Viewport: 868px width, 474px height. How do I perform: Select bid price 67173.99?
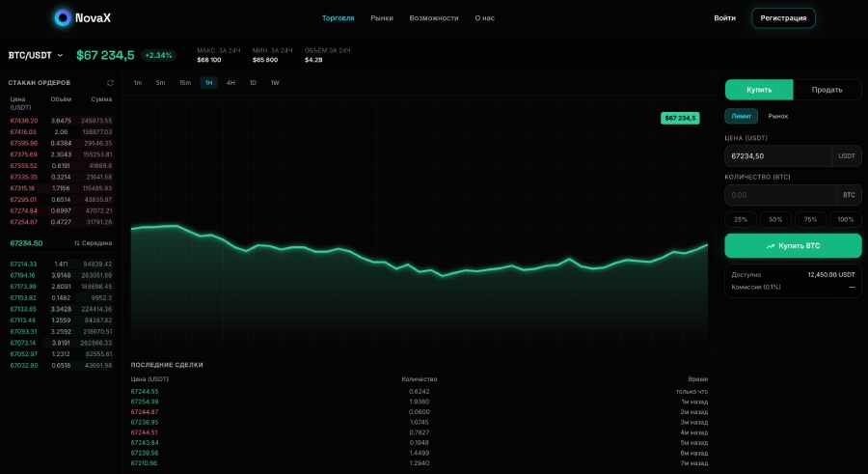coord(23,287)
